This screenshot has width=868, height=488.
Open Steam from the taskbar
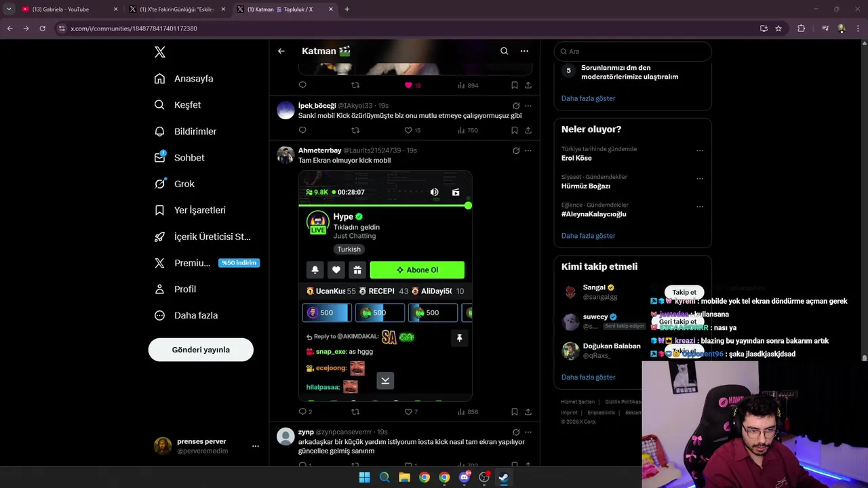[504, 477]
